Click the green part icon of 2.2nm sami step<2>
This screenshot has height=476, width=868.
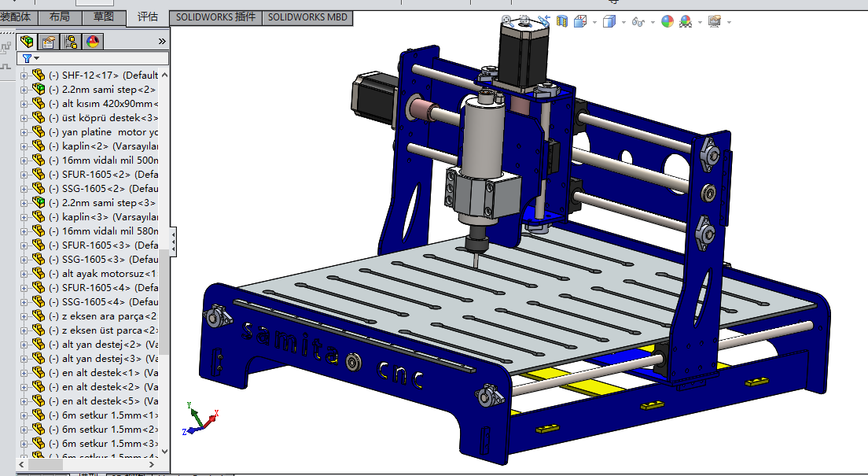(x=39, y=89)
